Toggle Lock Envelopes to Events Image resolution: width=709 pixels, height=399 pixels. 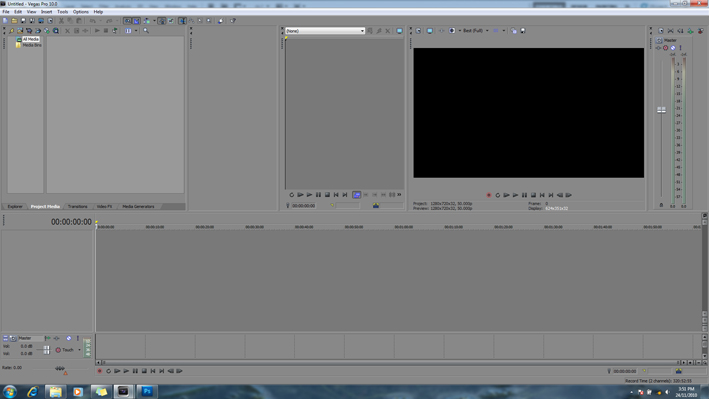161,21
